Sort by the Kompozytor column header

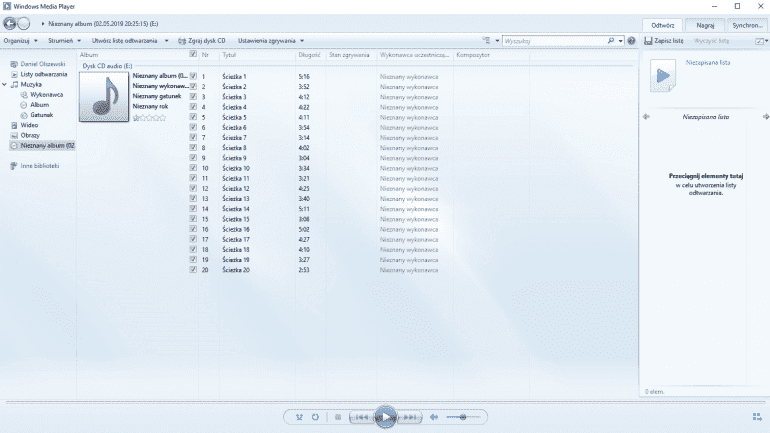pos(491,55)
